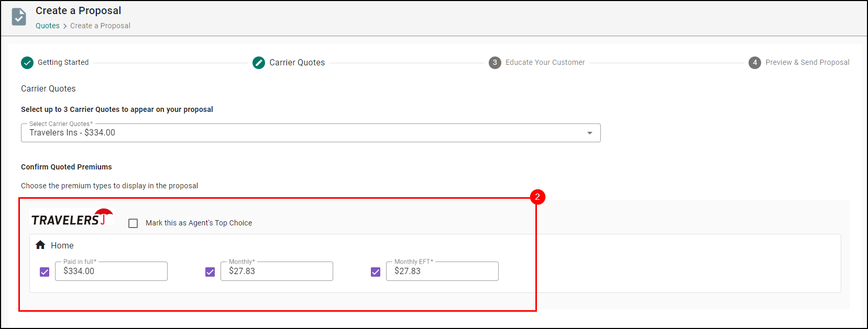Click the Travelers logo
This screenshot has width=868, height=329.
(72, 218)
